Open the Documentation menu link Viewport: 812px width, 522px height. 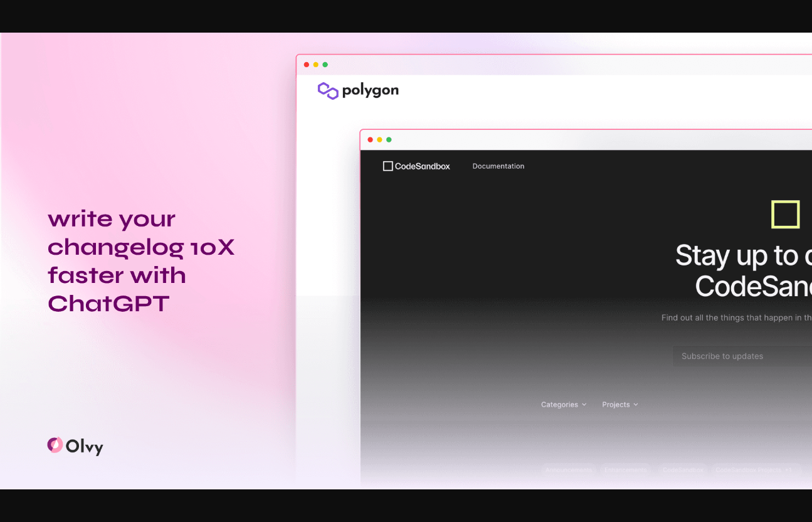pyautogui.click(x=498, y=166)
